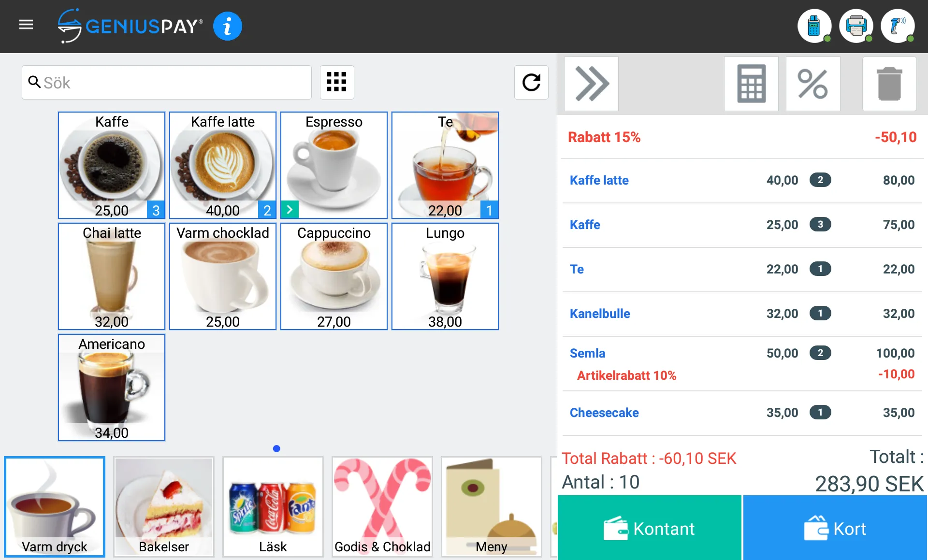The image size is (928, 560).
Task: Click quantity badge on Te row
Action: click(820, 269)
